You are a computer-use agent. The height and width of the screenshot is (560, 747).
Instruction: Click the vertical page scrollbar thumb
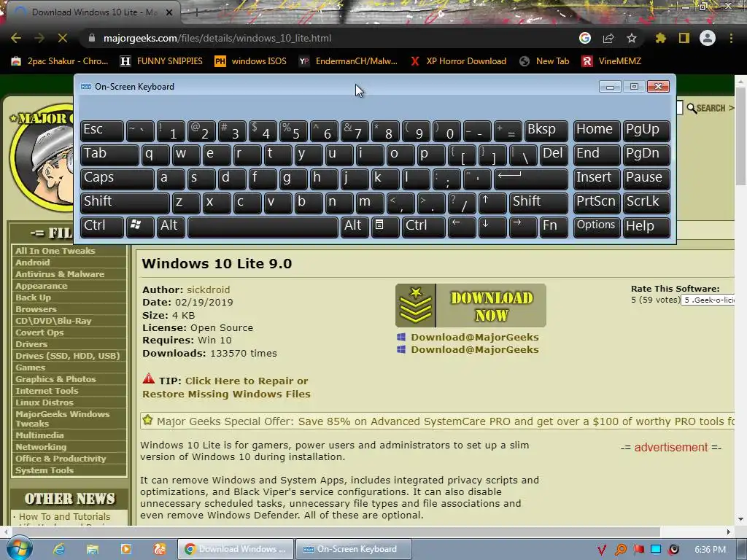pos(741,138)
